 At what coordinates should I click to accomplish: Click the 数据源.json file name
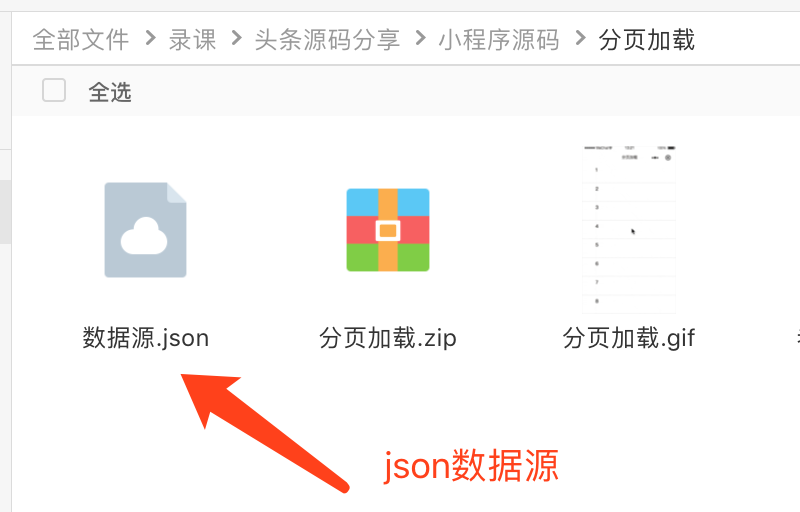[146, 338]
